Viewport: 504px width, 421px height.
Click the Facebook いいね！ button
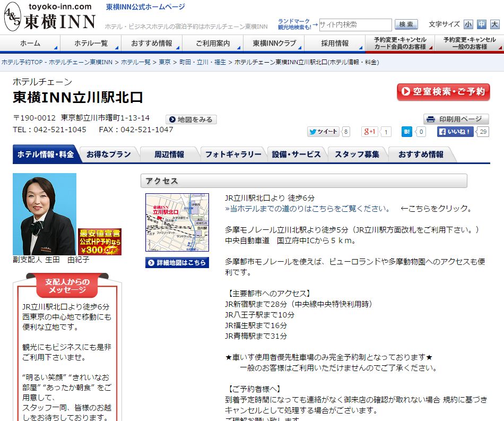click(455, 132)
